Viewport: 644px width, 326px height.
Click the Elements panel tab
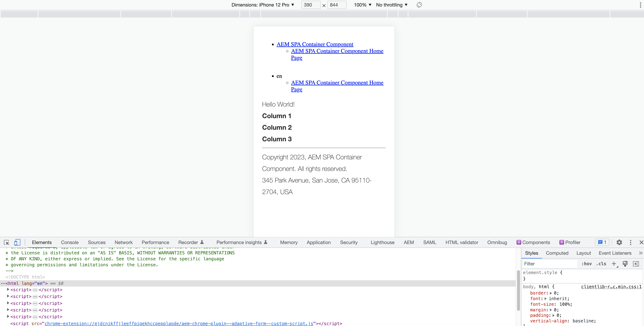click(x=42, y=242)
